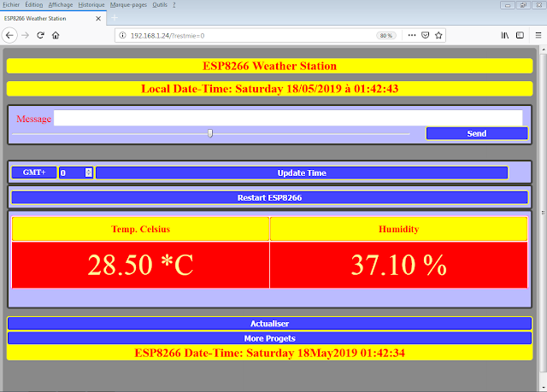The width and height of the screenshot is (547, 392).
Task: Click the Local Date-Time banner text
Action: pyautogui.click(x=270, y=89)
